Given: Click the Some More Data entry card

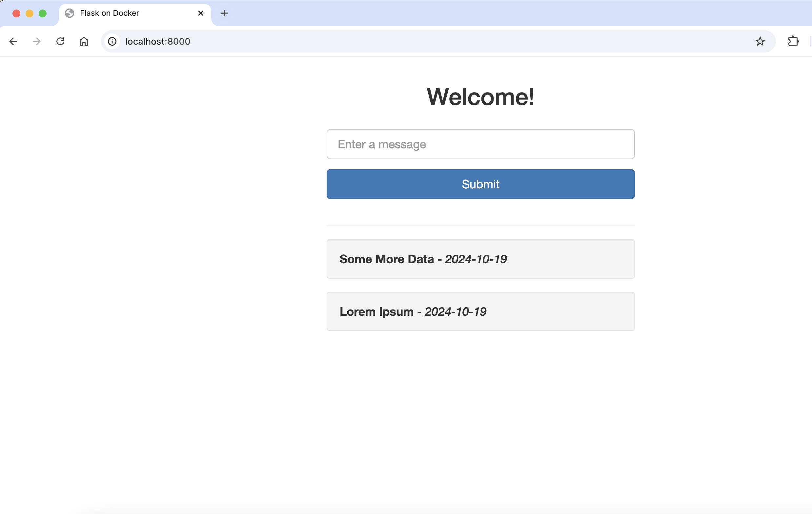Looking at the screenshot, I should [480, 259].
